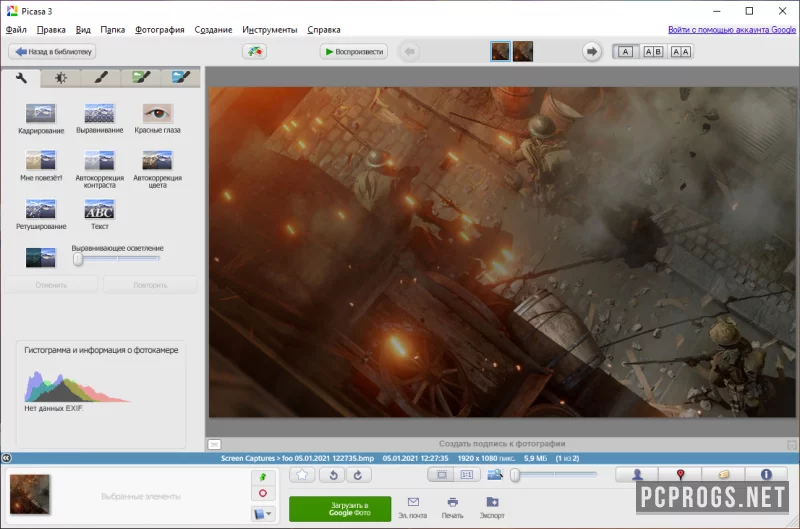The height and width of the screenshot is (529, 800).
Task: Select the Выравнивание straighten tool
Action: pyautogui.click(x=99, y=118)
